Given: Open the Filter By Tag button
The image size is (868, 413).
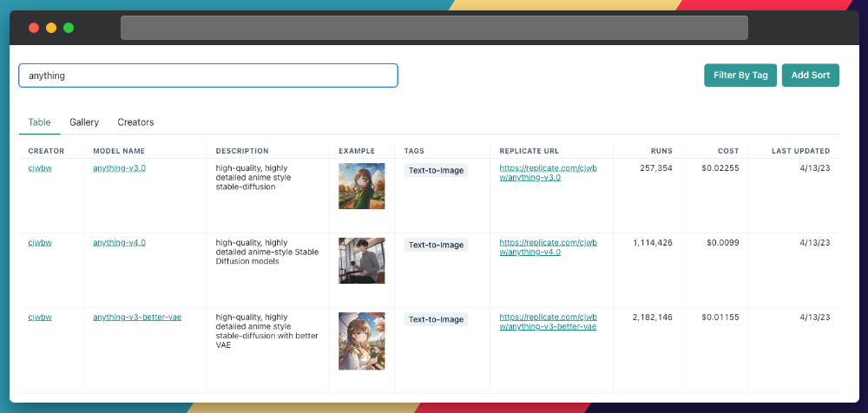Looking at the screenshot, I should 740,75.
